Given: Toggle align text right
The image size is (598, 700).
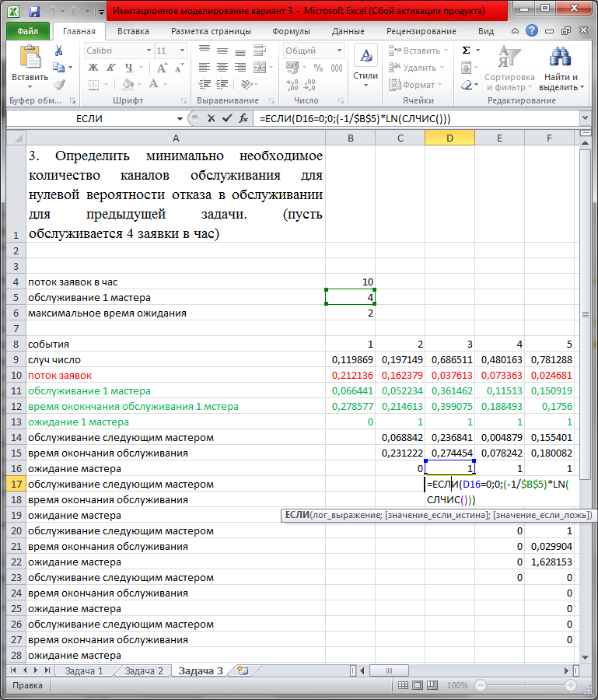Looking at the screenshot, I should pos(240,68).
